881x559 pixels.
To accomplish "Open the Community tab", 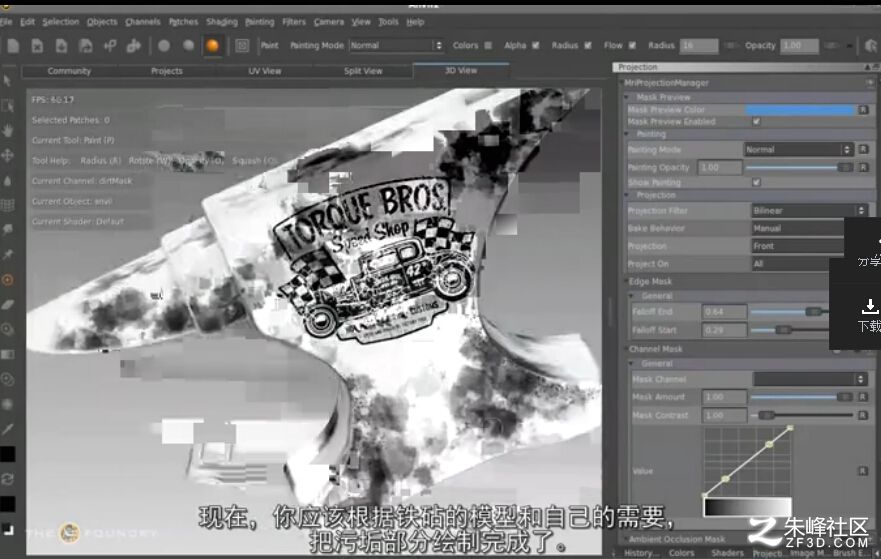I will tap(69, 71).
